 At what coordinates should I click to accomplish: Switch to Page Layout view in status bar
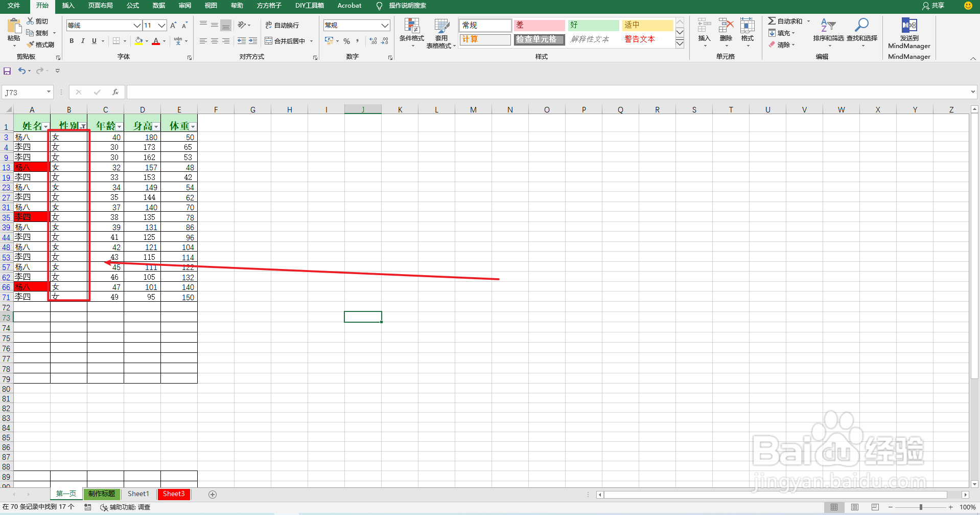click(855, 507)
